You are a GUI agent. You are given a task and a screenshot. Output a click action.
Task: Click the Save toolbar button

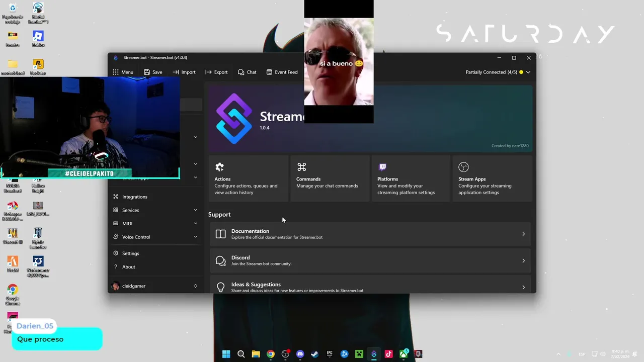153,72
